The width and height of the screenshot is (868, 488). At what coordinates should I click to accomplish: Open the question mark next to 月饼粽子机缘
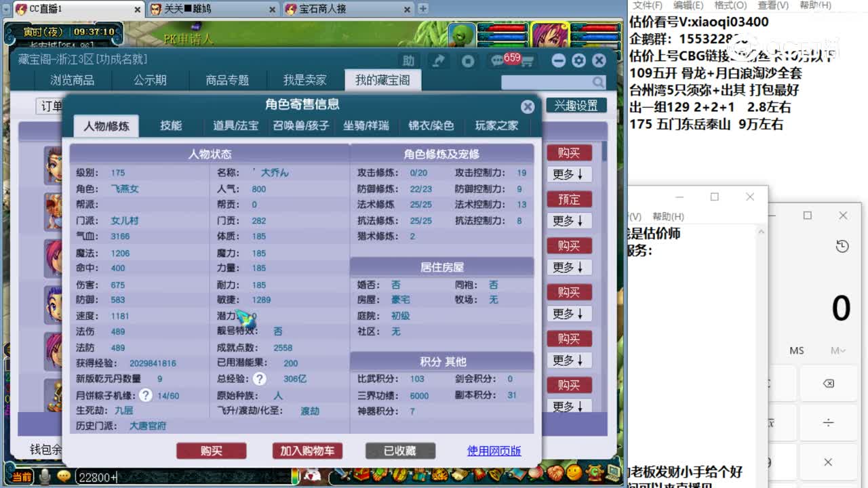146,395
